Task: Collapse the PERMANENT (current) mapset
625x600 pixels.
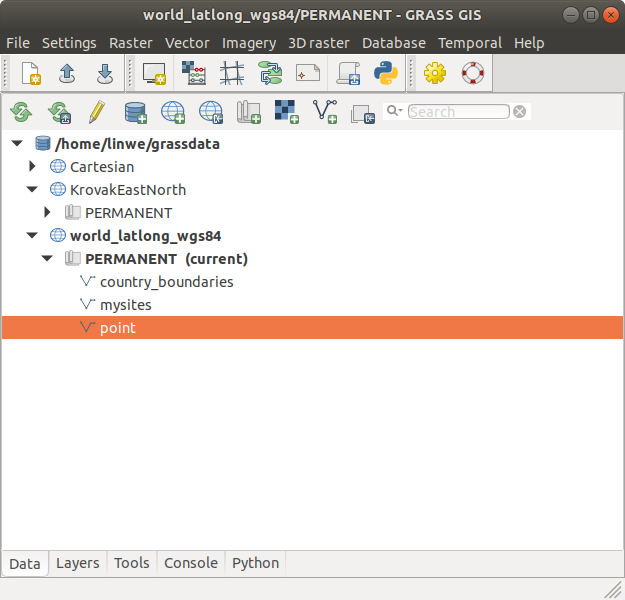Action: (47, 259)
